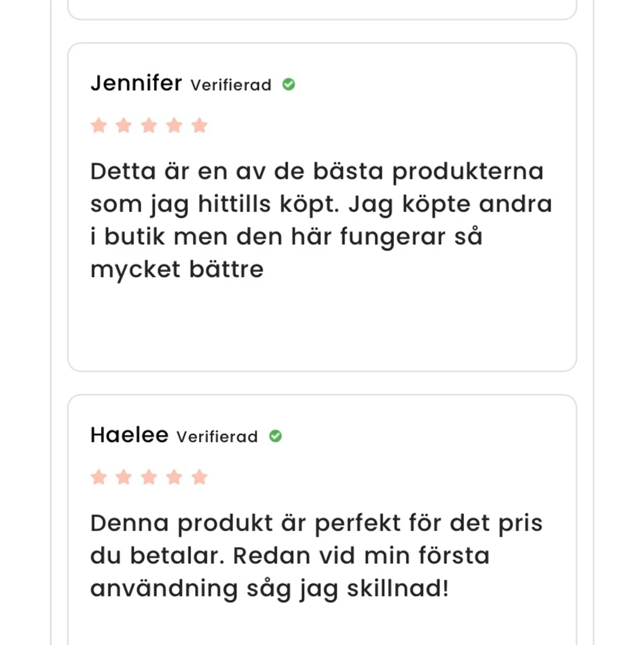Click Haelee's review text about perfekt produkt
This screenshot has width=644, height=645.
tap(317, 556)
